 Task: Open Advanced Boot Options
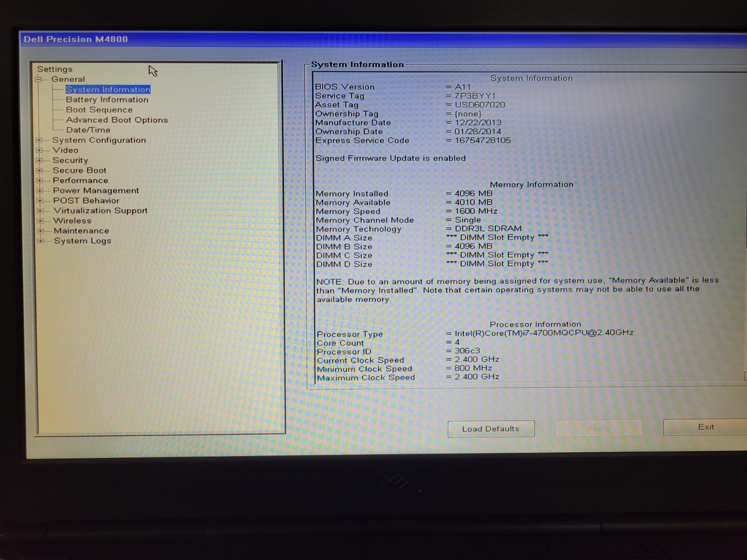pyautogui.click(x=117, y=120)
